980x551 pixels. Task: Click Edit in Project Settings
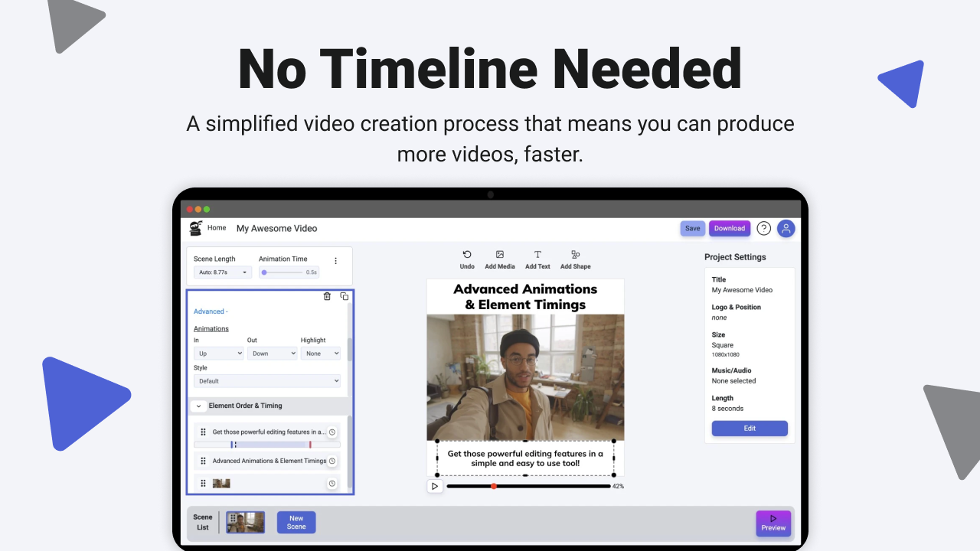tap(750, 429)
